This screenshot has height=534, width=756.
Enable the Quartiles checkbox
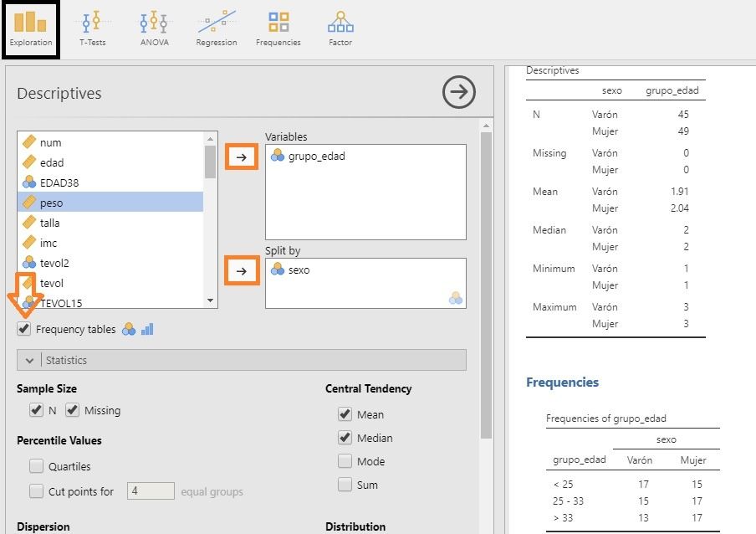coord(37,466)
